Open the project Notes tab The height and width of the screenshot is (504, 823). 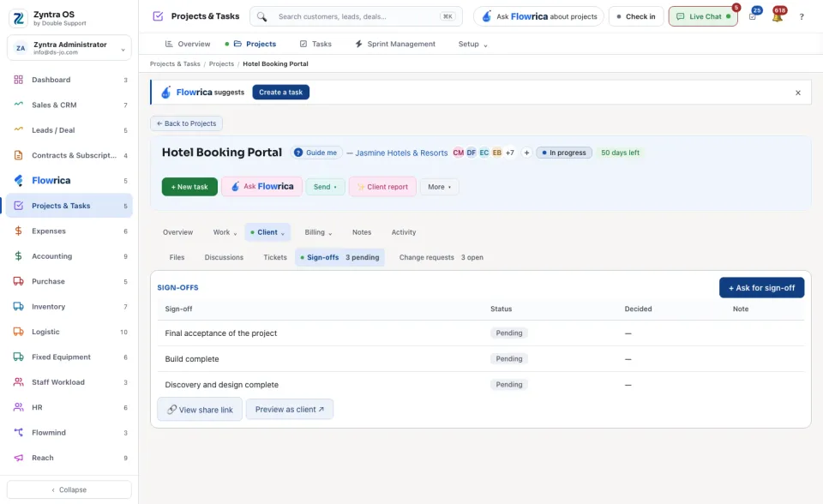coord(362,232)
